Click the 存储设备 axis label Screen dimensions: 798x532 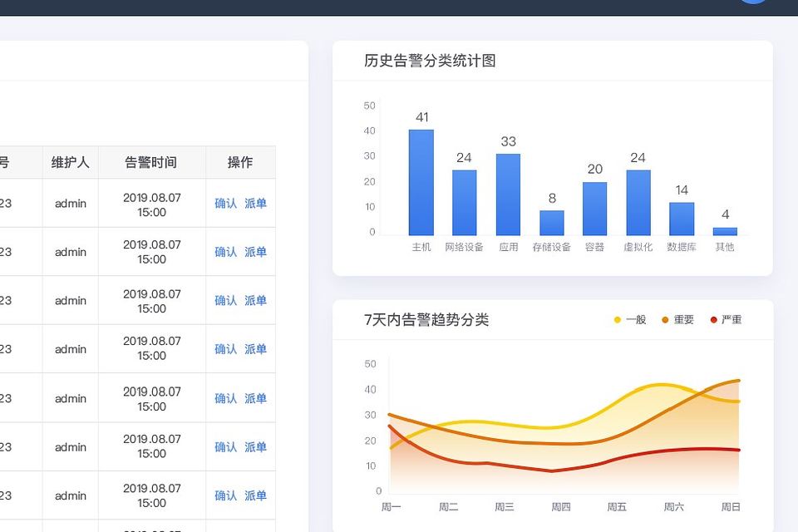click(552, 247)
